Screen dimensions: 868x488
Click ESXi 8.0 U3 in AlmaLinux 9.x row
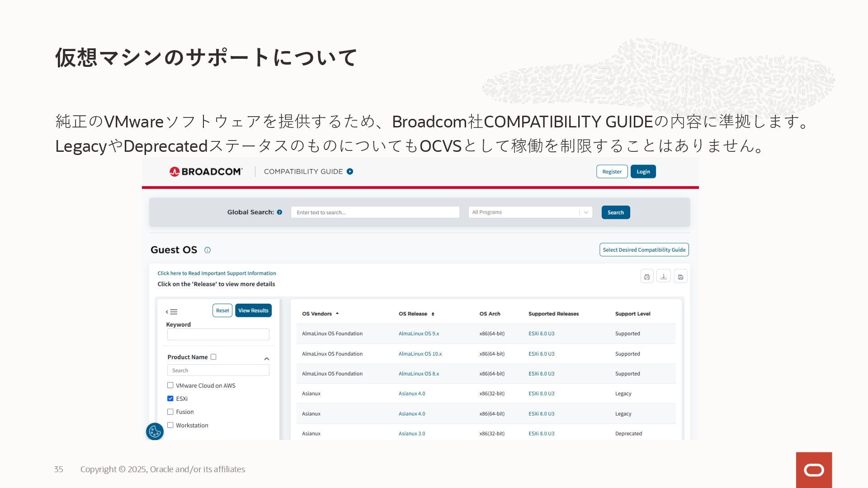(541, 334)
